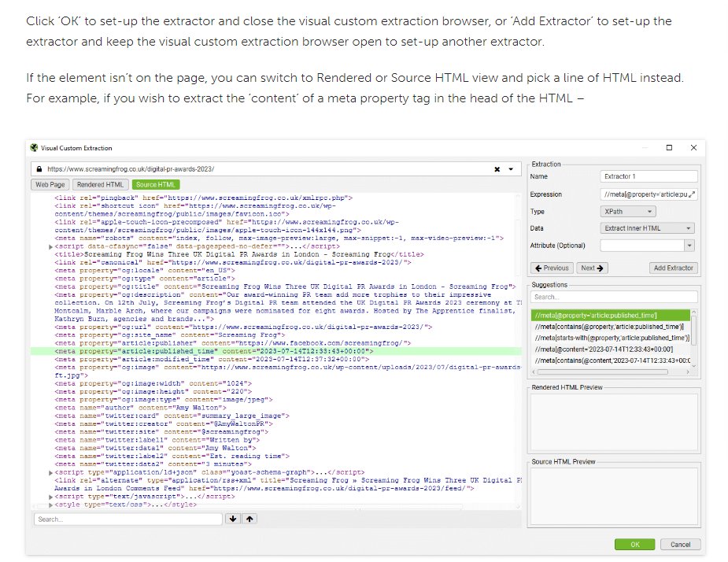Open the XPath type dropdown
Screen dimensions: 728x562
pos(628,211)
